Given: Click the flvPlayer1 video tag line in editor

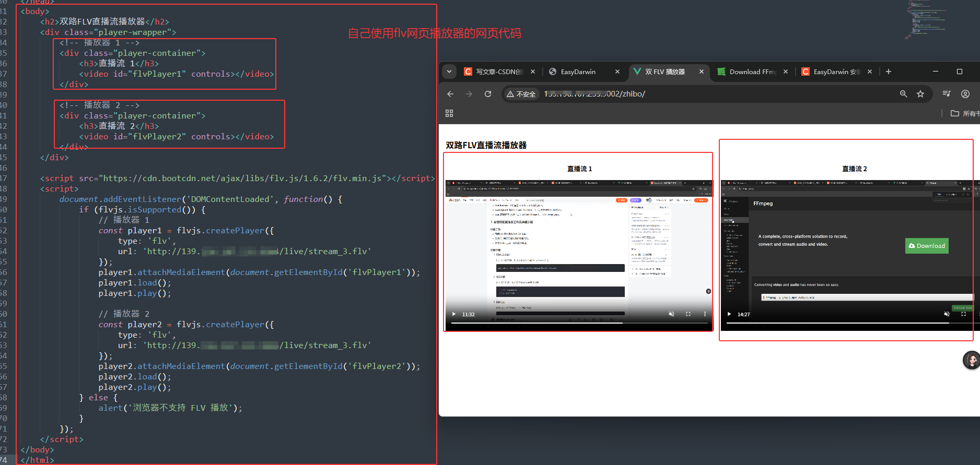Looking at the screenshot, I should (x=177, y=74).
